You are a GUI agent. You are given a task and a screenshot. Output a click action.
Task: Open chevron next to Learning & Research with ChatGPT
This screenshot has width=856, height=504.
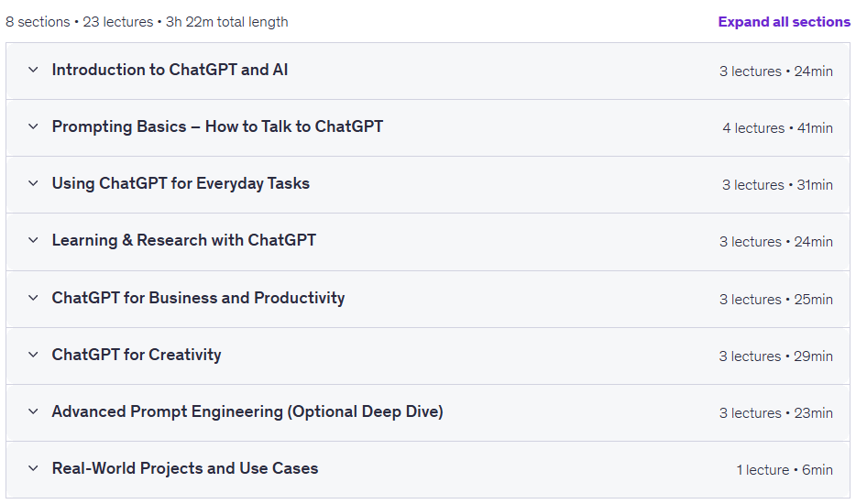point(33,240)
